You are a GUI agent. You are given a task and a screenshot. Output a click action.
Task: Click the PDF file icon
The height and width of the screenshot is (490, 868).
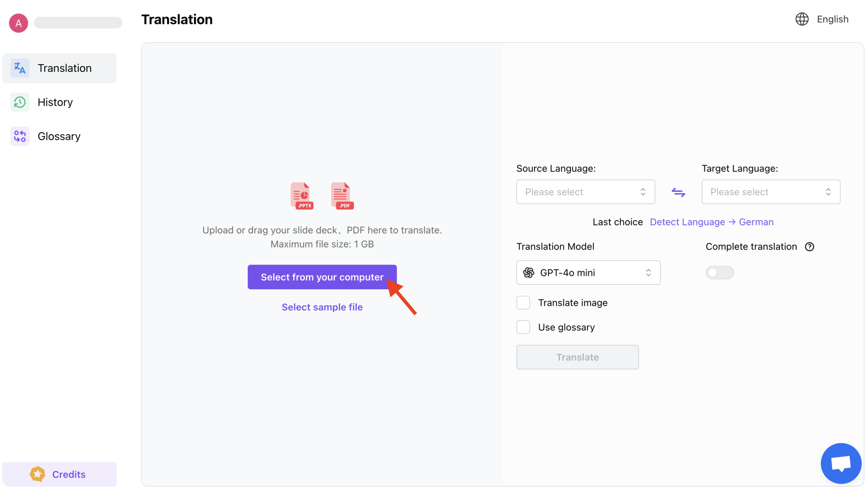point(342,196)
